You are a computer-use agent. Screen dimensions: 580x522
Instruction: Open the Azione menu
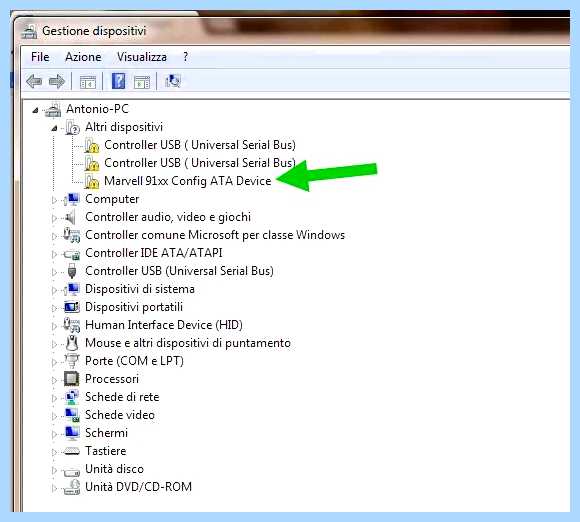point(83,57)
